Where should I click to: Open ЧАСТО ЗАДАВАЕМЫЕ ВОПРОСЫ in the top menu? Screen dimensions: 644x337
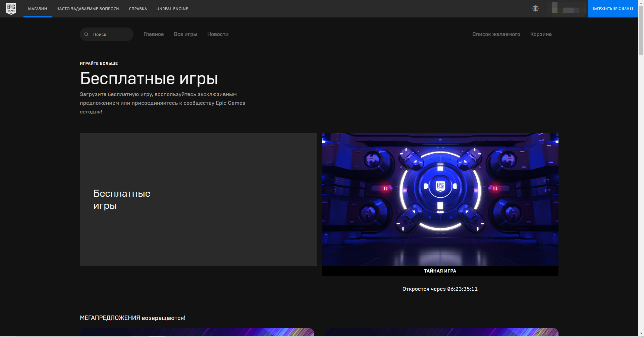coord(88,9)
